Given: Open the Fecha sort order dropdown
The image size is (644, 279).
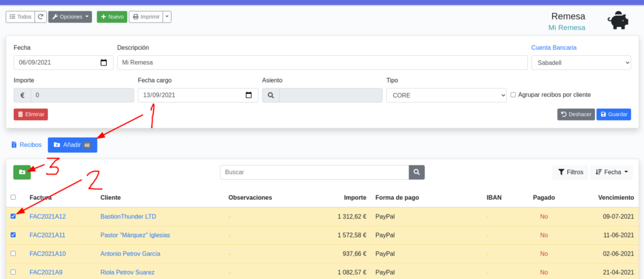Looking at the screenshot, I should [x=611, y=172].
